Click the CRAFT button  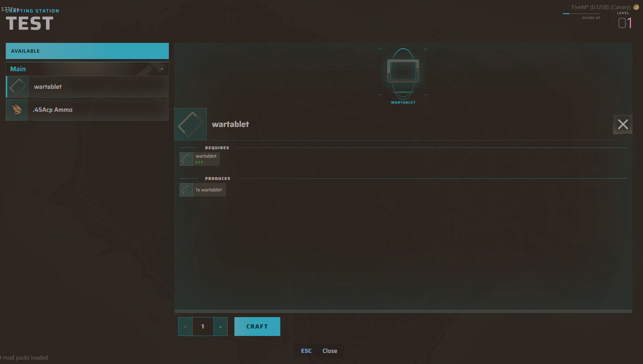point(257,327)
